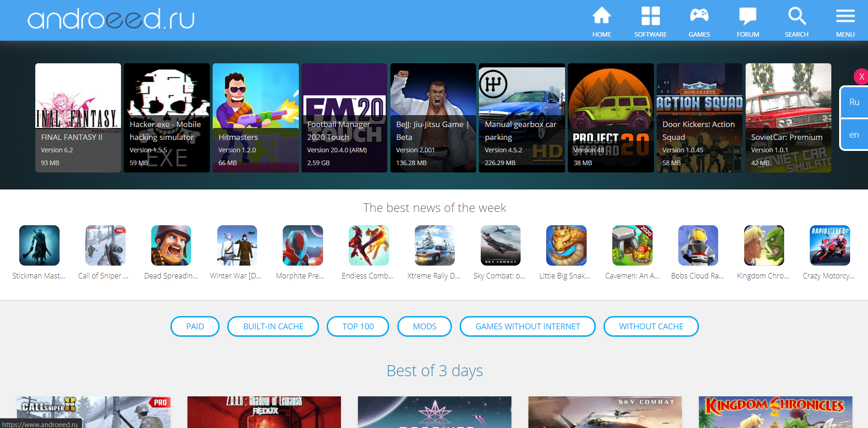Open the Forum speech bubble icon

[x=747, y=16]
